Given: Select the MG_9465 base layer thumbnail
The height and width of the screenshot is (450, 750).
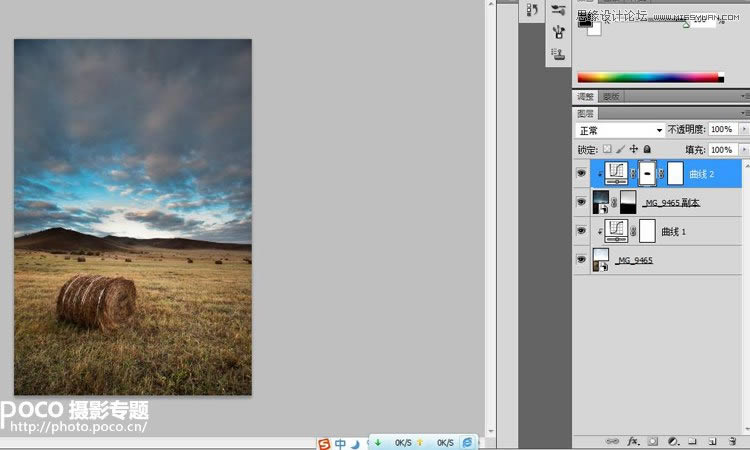Looking at the screenshot, I should pyautogui.click(x=600, y=260).
